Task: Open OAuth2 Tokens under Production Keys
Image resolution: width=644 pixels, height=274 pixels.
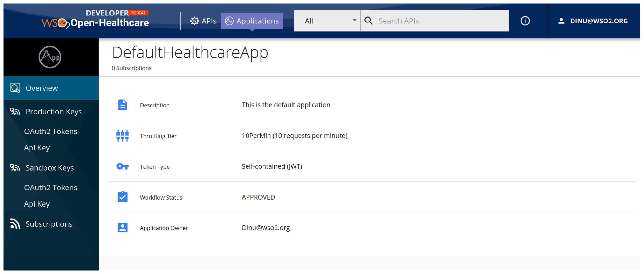Action: point(51,131)
